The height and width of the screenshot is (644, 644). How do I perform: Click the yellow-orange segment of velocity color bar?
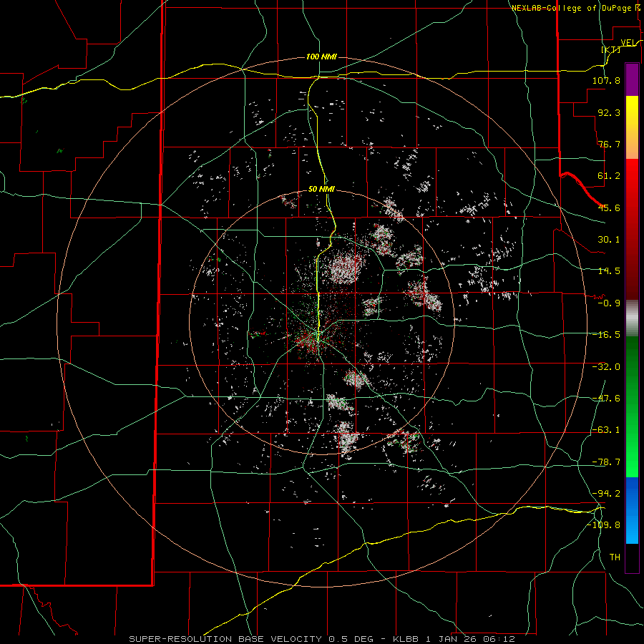[632, 127]
